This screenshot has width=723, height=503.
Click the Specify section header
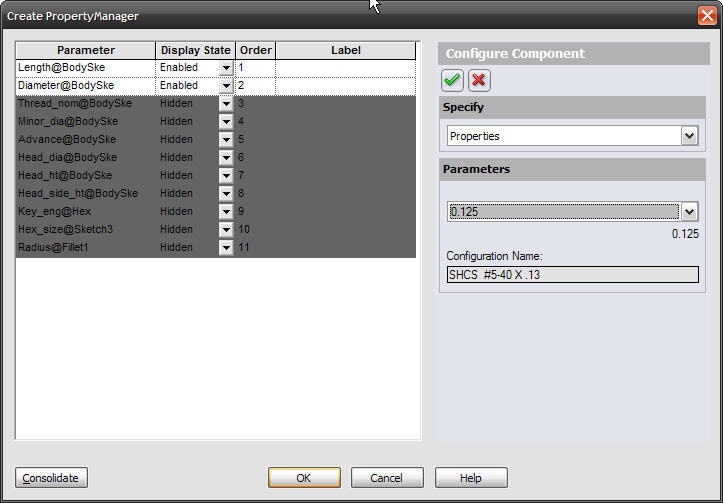point(572,107)
